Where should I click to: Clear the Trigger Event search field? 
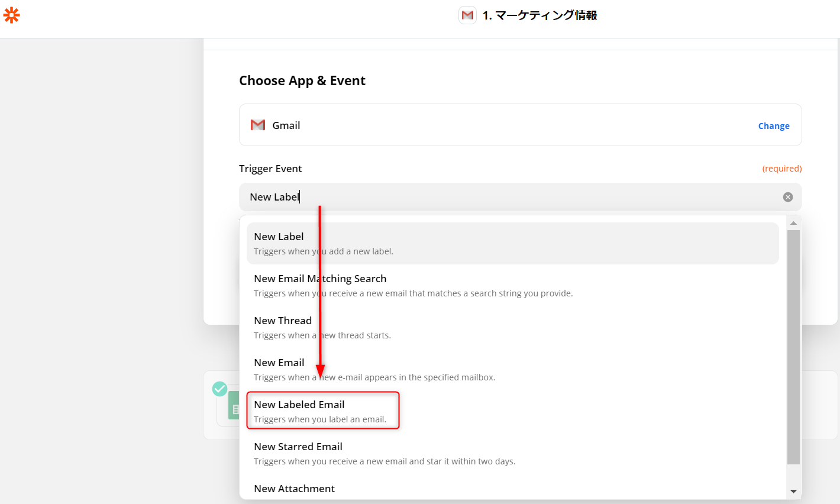(787, 197)
